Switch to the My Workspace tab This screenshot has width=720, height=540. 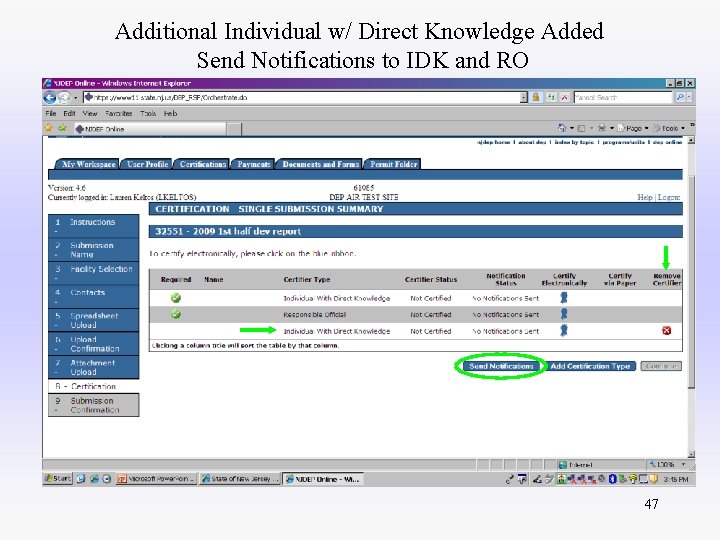pos(88,164)
